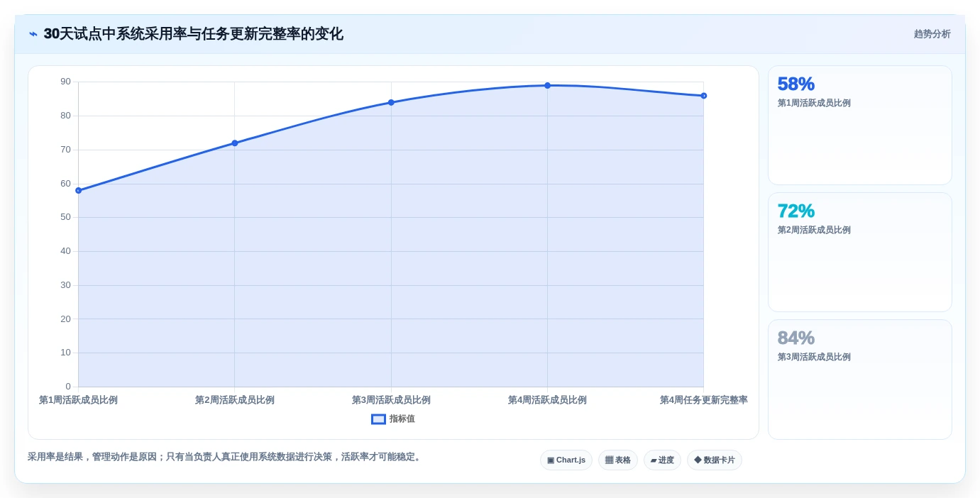This screenshot has width=980, height=498.
Task: Click the Chart.js chip
Action: 566,460
